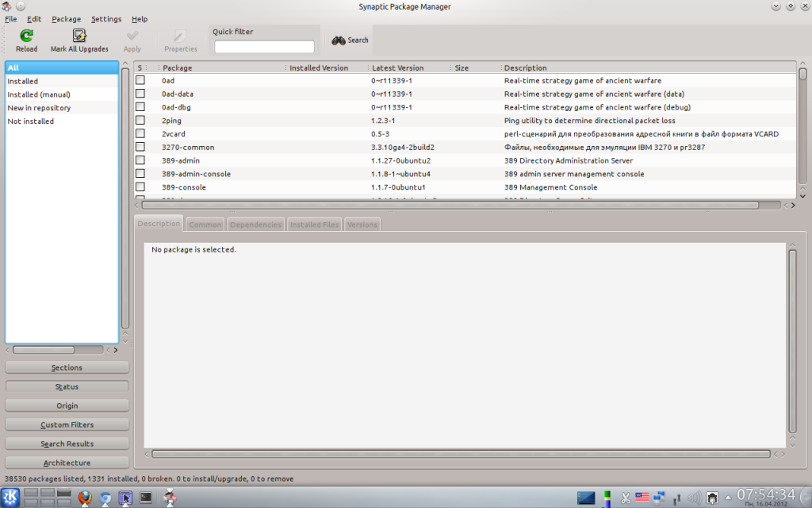The image size is (812, 508).
Task: Open the Package menu
Action: tap(67, 19)
